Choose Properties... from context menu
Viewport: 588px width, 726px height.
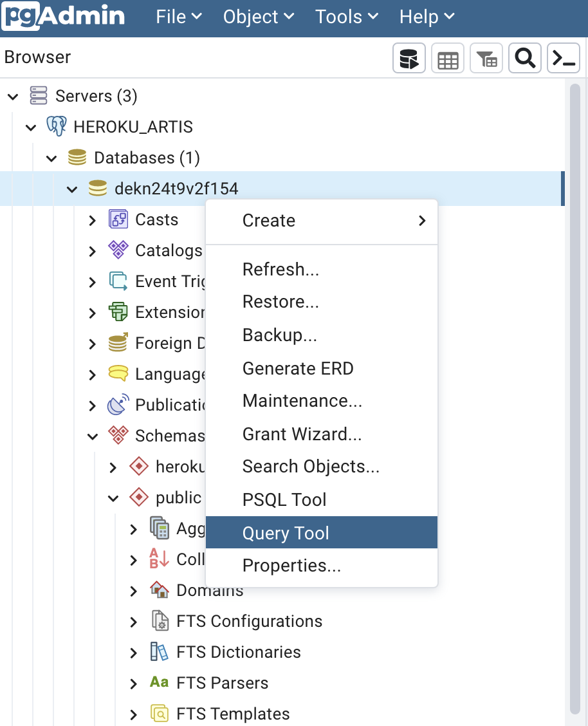tap(322, 565)
